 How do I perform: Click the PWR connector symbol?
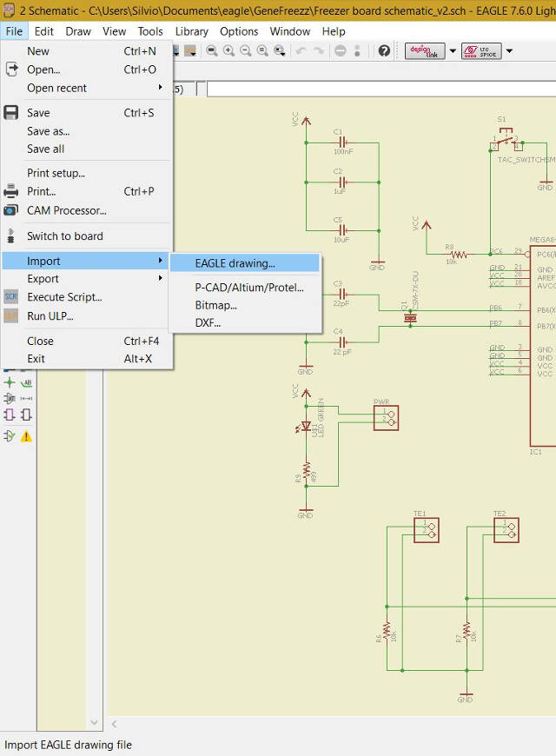tap(386, 417)
